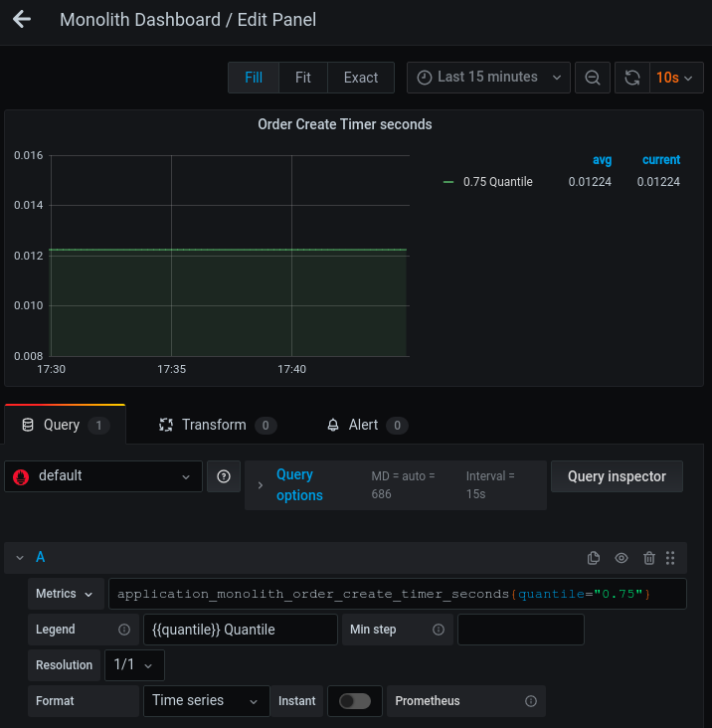Image resolution: width=712 pixels, height=728 pixels.
Task: Open the Metrics dropdown
Action: click(x=66, y=594)
